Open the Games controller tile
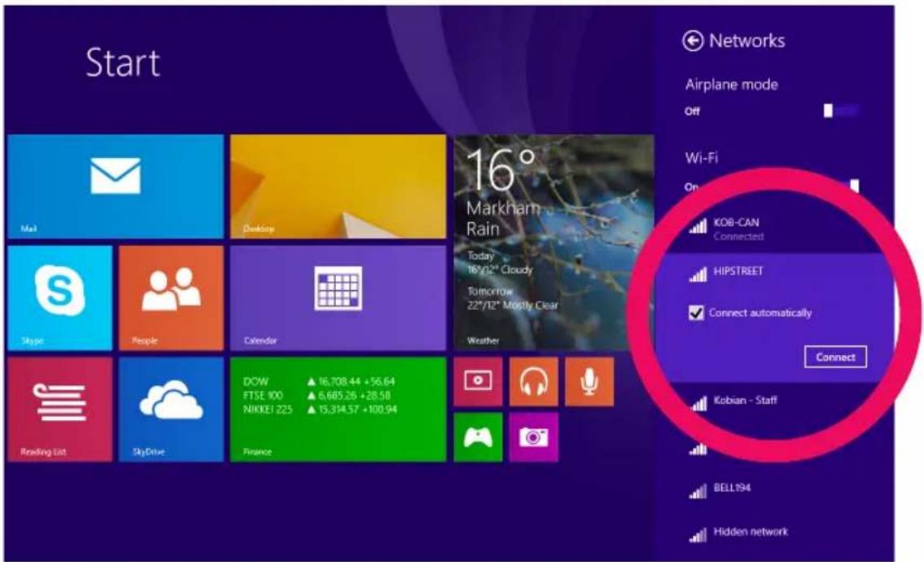 [478, 437]
